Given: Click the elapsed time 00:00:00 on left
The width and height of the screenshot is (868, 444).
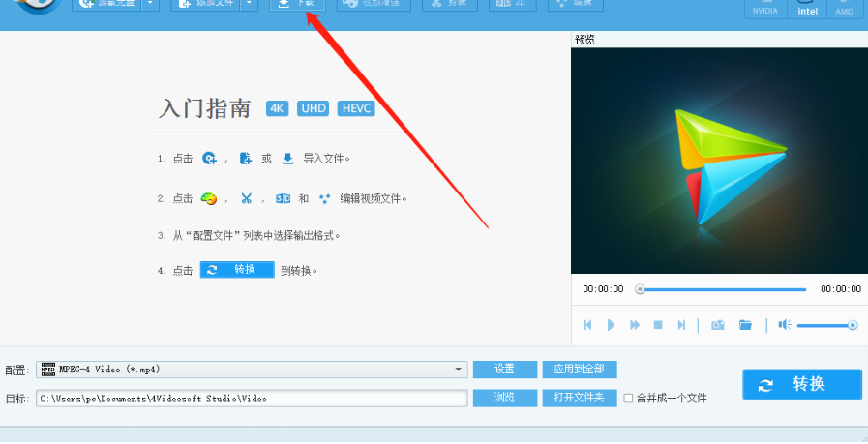Looking at the screenshot, I should (603, 289).
